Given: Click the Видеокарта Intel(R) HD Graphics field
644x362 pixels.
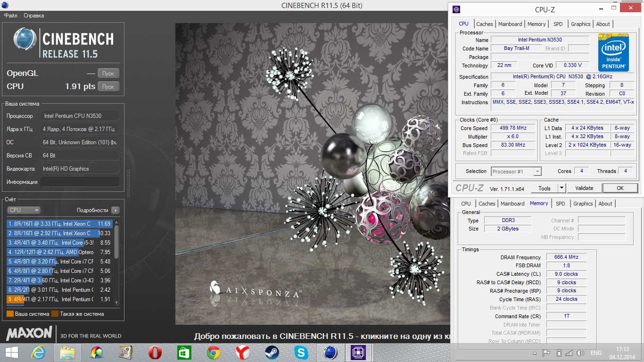Looking at the screenshot, I should (x=80, y=169).
